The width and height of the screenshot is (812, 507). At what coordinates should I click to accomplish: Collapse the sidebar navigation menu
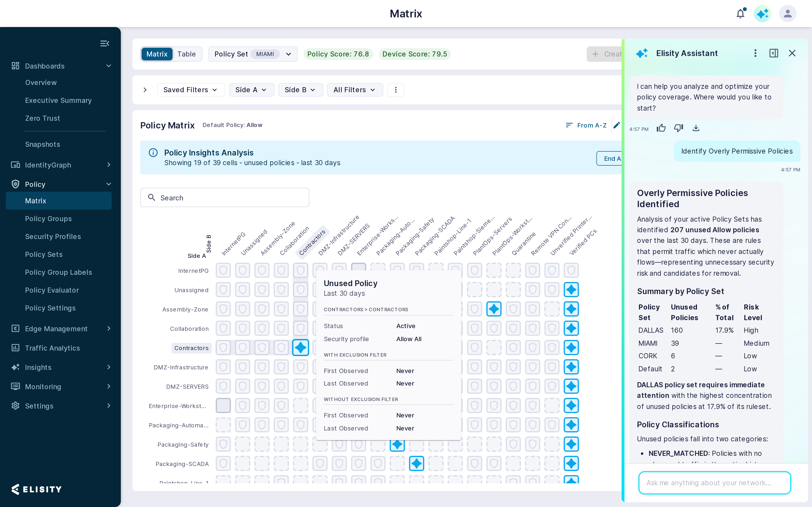point(105,43)
